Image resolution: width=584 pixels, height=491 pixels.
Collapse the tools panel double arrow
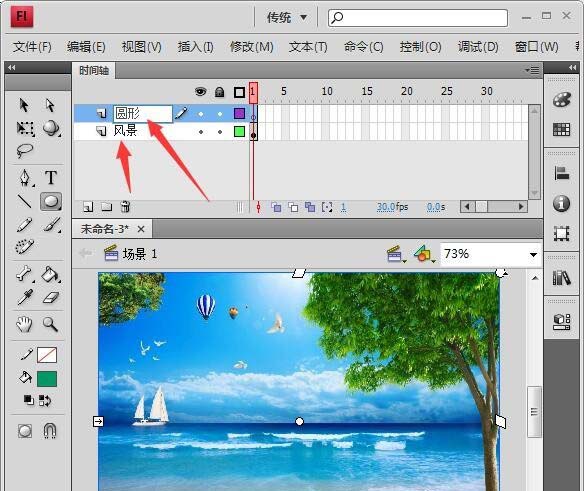click(x=12, y=67)
